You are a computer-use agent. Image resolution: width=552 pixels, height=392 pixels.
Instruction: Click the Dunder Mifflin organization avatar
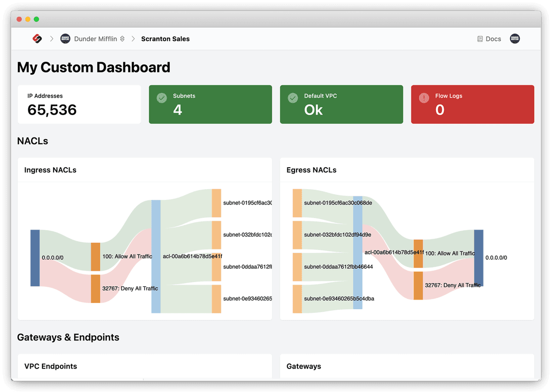tap(65, 38)
